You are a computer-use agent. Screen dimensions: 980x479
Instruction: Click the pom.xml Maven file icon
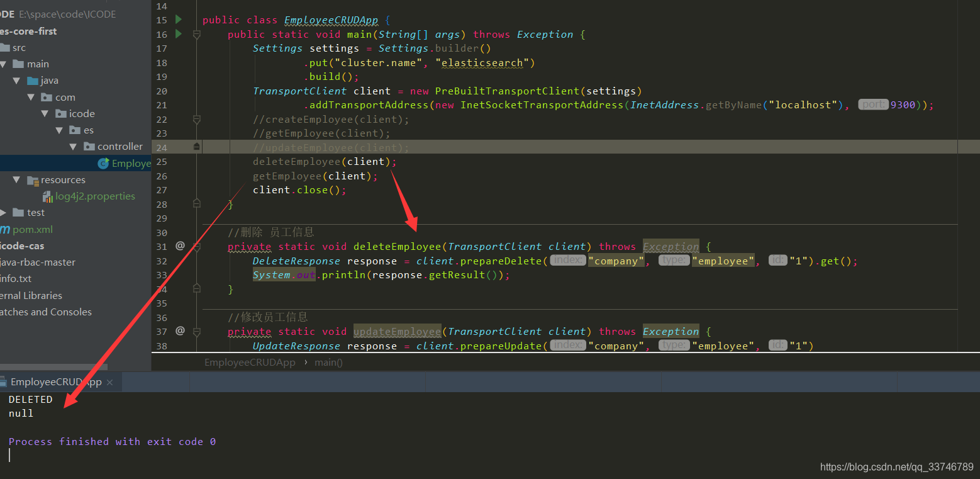(x=4, y=229)
